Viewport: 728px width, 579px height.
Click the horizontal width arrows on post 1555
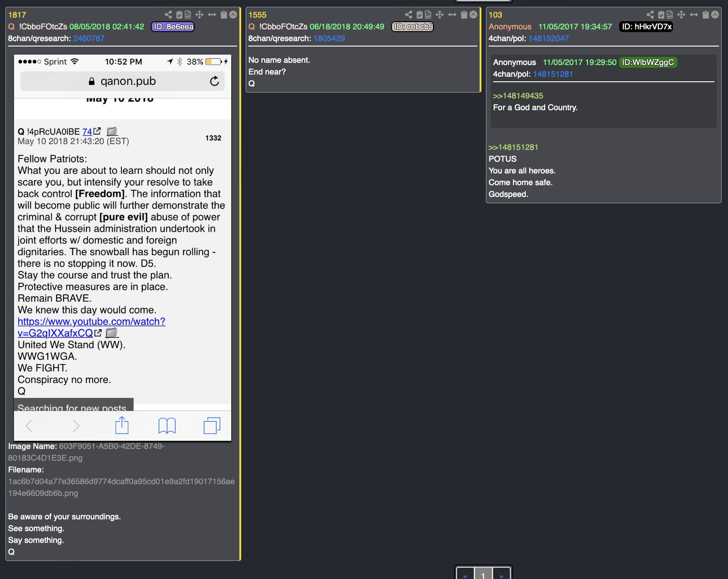click(452, 14)
